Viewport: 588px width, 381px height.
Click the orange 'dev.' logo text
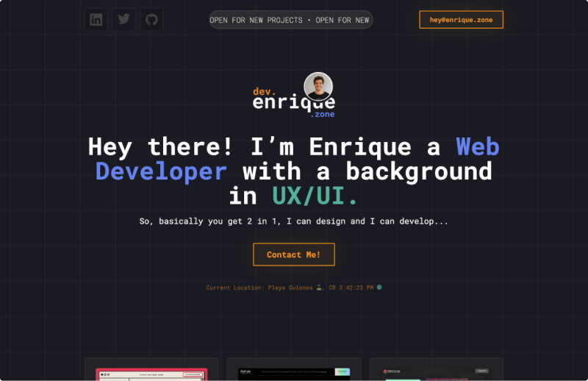click(264, 91)
